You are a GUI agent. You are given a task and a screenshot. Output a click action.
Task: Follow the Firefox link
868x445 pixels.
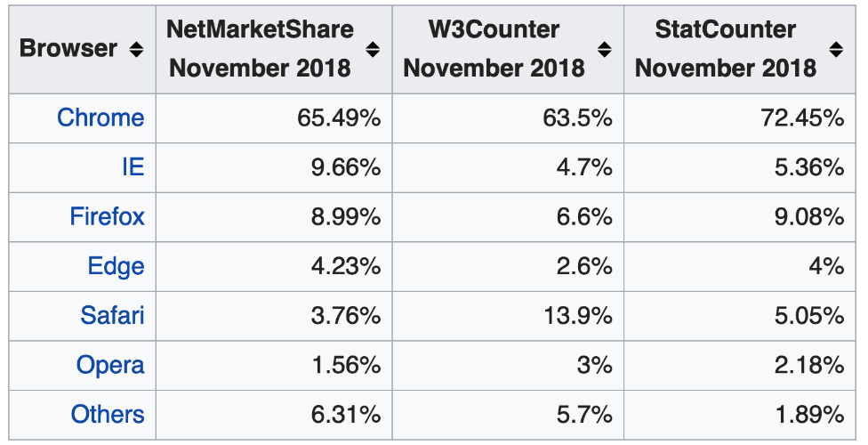(x=107, y=216)
